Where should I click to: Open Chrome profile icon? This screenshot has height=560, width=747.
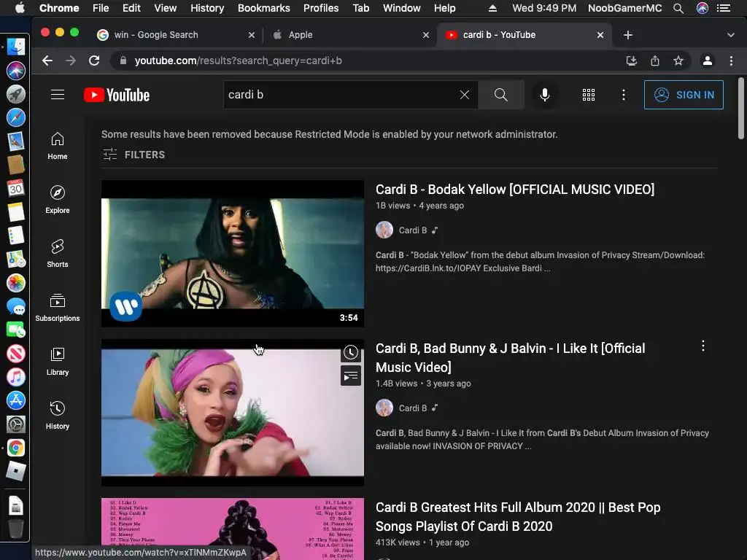(708, 61)
